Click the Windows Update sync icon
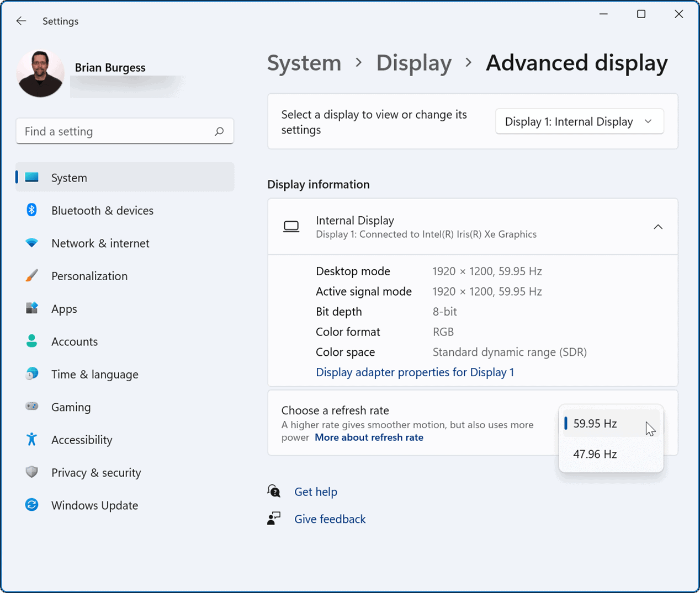 [x=32, y=505]
